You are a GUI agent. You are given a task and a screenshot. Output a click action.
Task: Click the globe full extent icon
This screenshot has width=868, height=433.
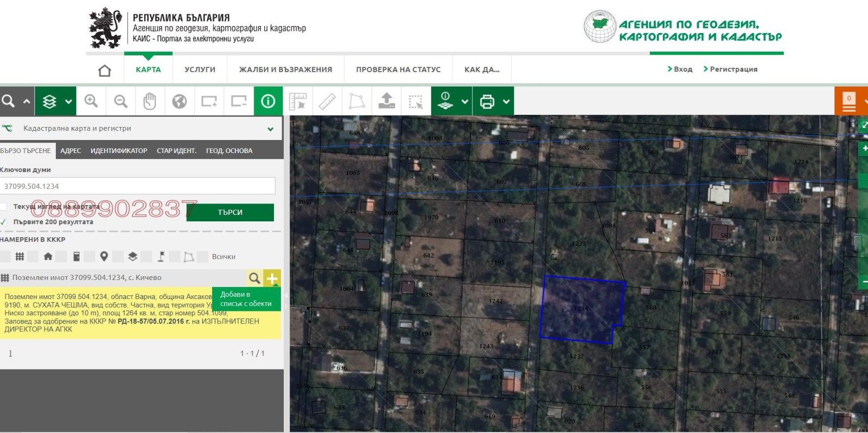pos(180,101)
